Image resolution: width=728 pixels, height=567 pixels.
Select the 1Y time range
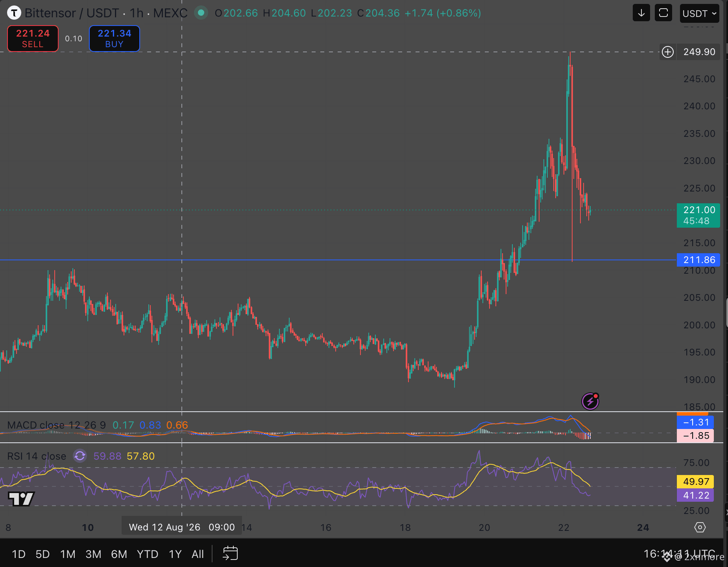(x=175, y=554)
